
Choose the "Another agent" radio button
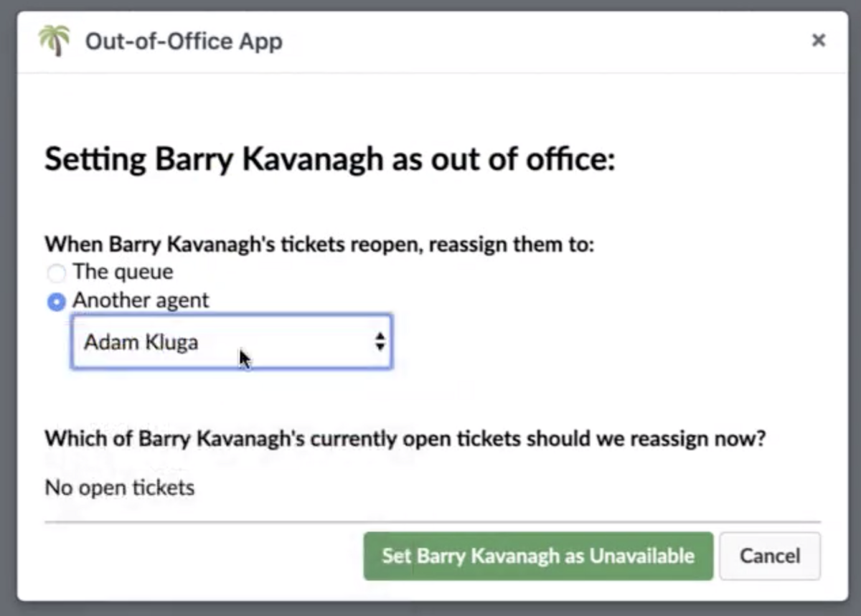(56, 301)
